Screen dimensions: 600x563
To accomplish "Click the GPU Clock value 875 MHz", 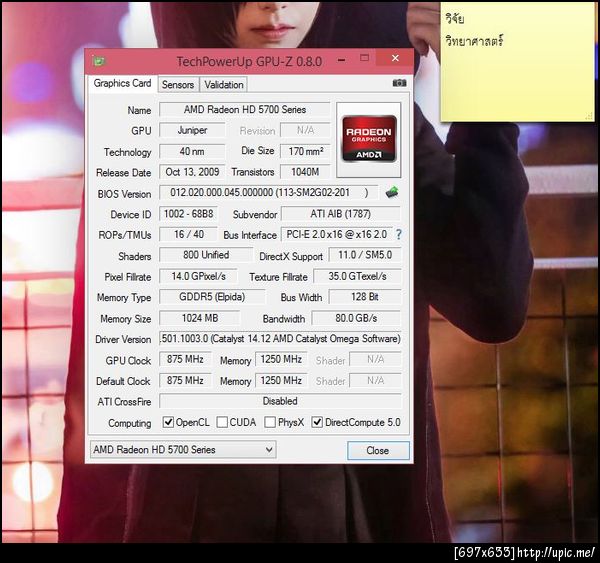I will pyautogui.click(x=185, y=359).
